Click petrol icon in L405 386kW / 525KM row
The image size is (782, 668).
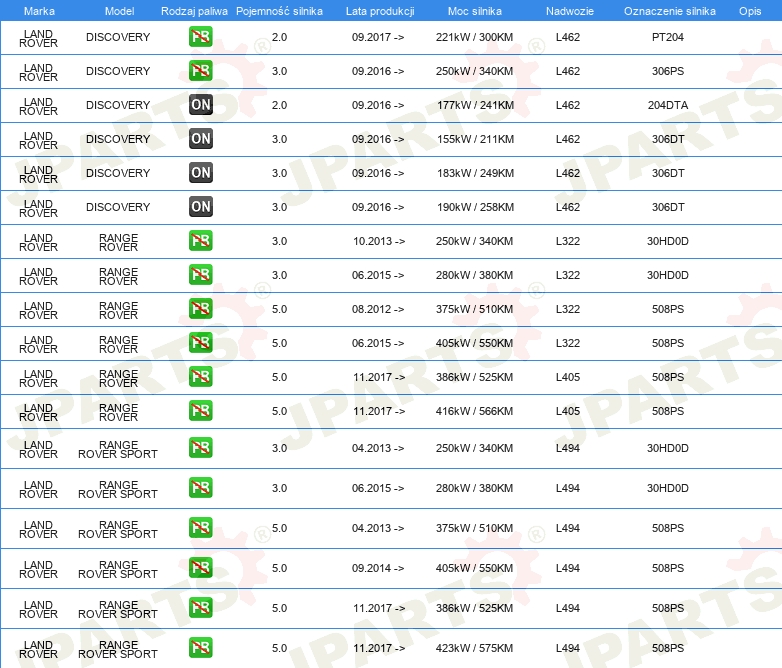(x=200, y=377)
